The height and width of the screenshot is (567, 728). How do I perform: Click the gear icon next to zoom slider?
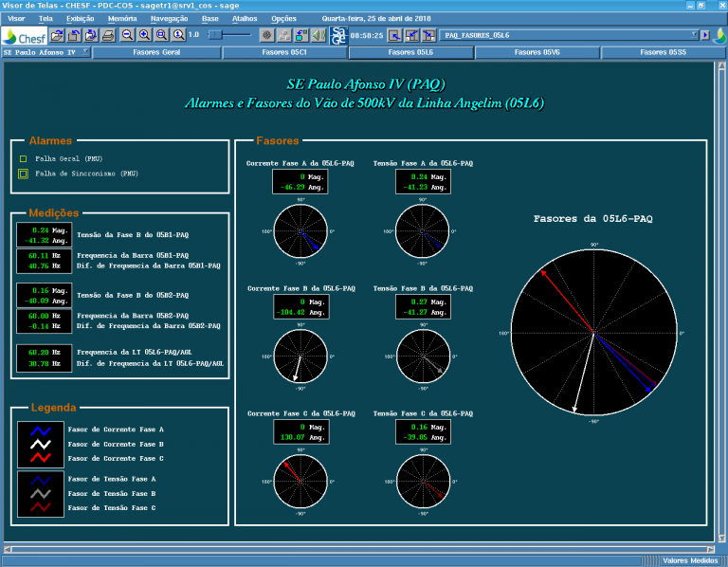coord(266,35)
